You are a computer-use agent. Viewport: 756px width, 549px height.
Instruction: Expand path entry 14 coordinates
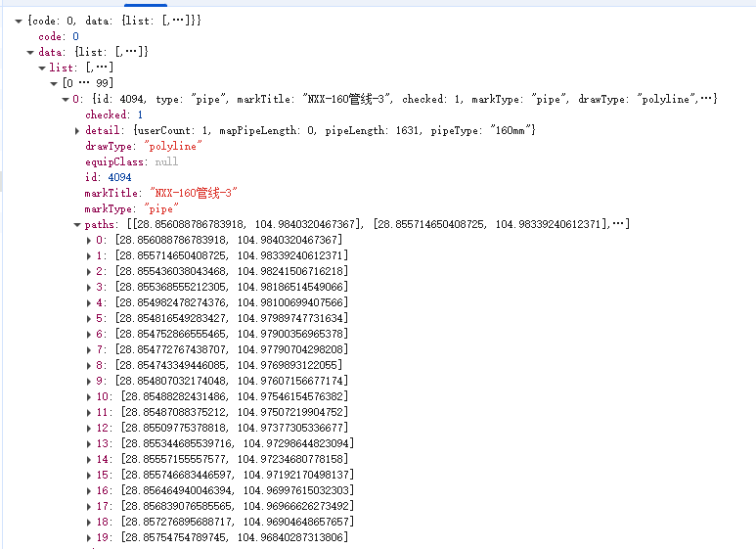[x=89, y=459]
